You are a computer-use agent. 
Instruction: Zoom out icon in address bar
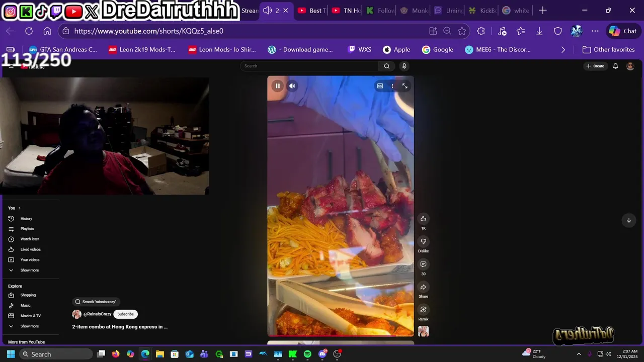point(447,31)
